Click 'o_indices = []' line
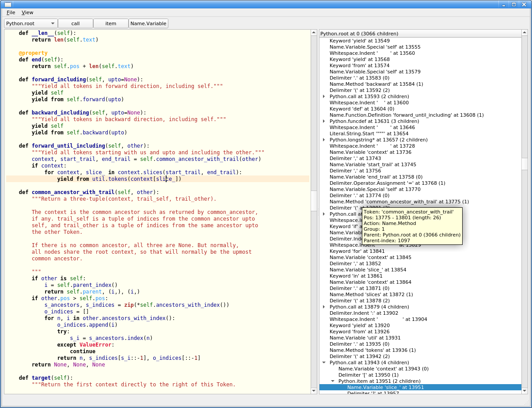 (67, 312)
